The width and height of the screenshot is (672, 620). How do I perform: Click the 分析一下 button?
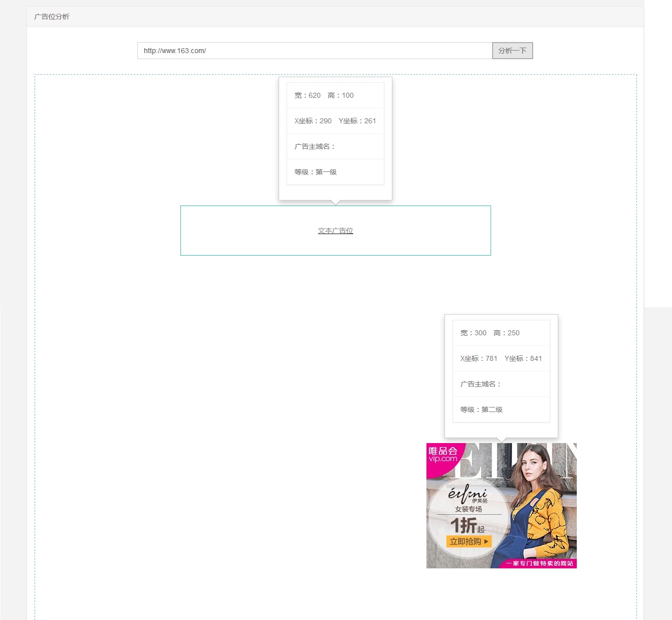coord(512,51)
